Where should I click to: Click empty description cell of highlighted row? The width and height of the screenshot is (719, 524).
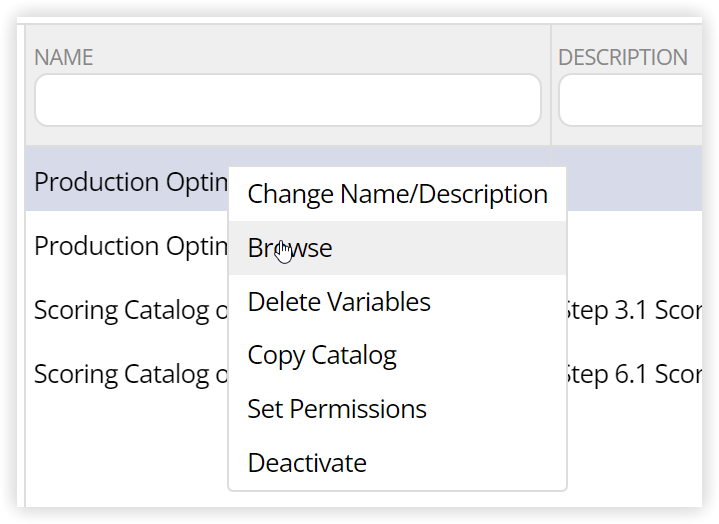point(635,179)
